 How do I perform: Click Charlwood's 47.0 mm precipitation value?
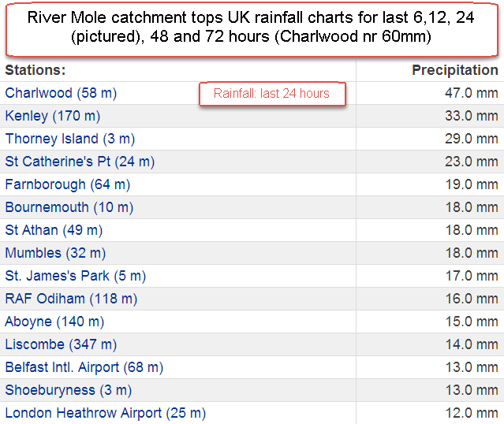[472, 93]
